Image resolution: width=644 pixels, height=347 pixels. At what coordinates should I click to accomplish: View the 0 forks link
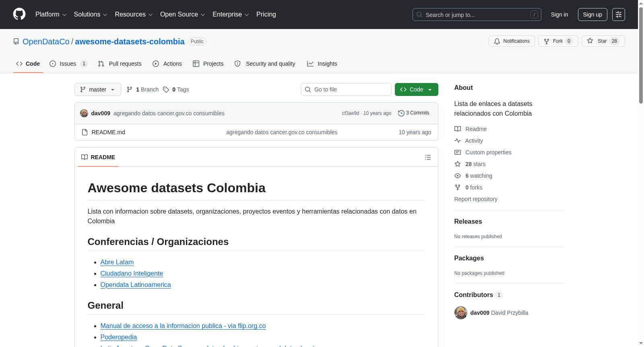click(469, 187)
